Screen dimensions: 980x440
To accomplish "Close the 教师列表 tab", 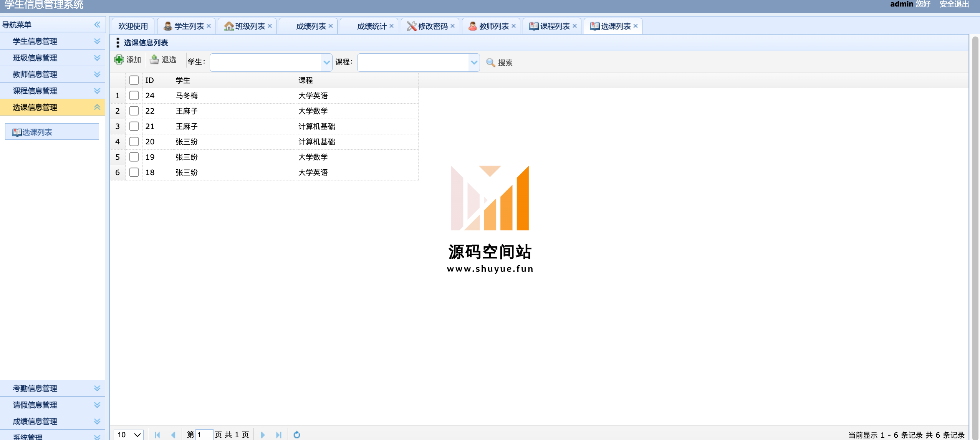I will pyautogui.click(x=514, y=26).
